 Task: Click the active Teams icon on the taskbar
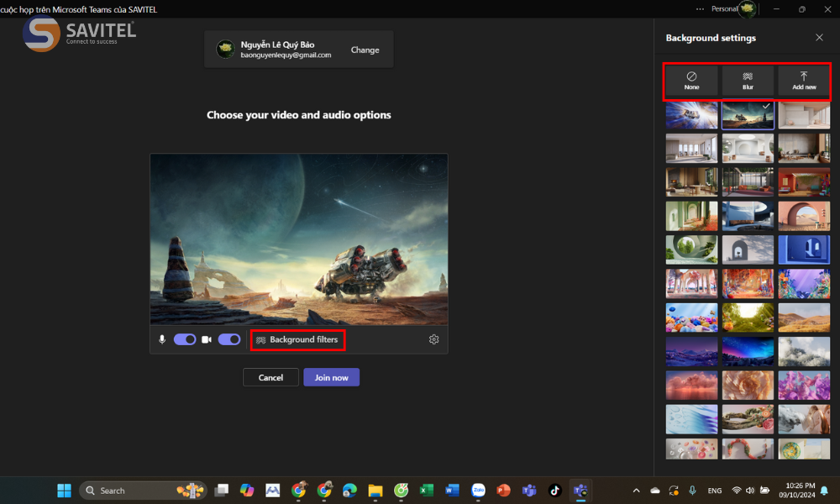pyautogui.click(x=580, y=490)
